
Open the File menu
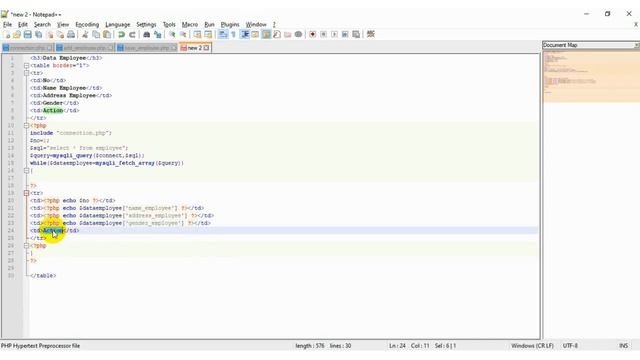pos(7,24)
